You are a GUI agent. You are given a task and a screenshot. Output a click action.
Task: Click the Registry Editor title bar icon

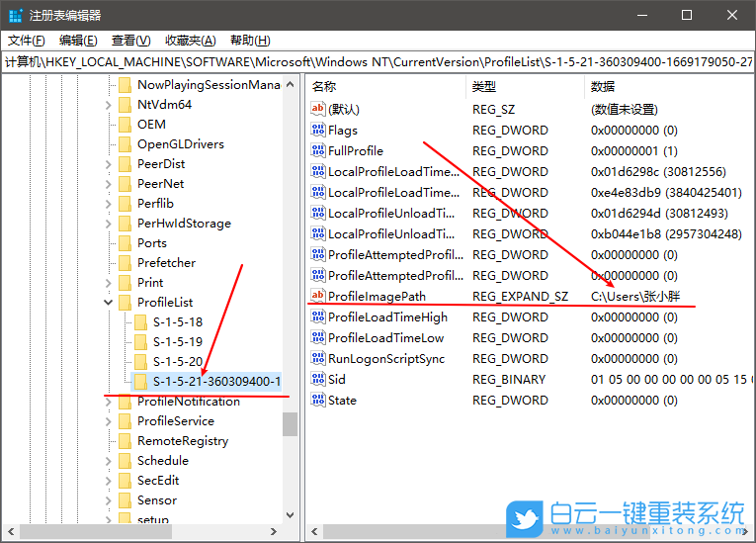(x=16, y=16)
